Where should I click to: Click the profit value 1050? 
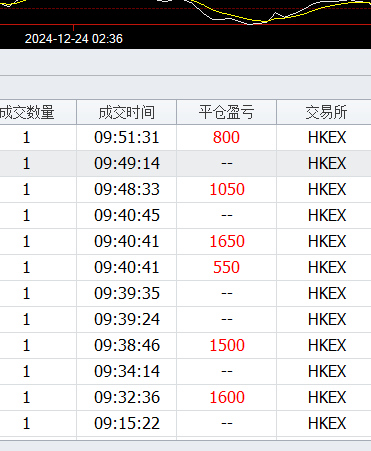[227, 189]
